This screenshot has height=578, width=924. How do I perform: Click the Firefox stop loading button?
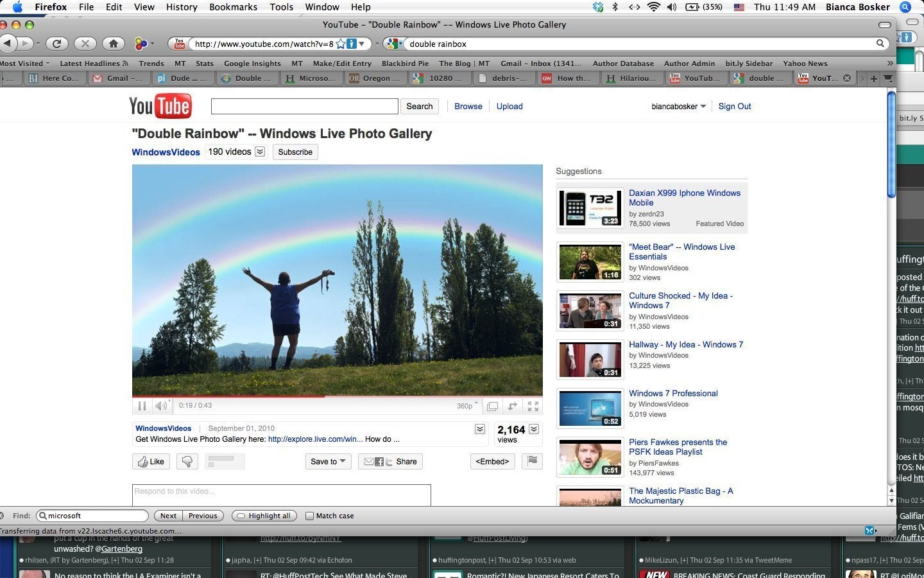tap(85, 44)
